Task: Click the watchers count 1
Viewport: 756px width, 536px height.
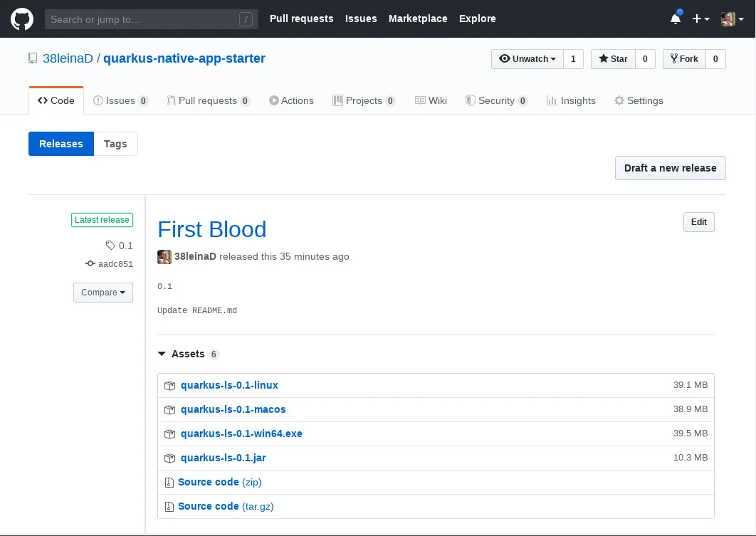Action: [x=573, y=59]
